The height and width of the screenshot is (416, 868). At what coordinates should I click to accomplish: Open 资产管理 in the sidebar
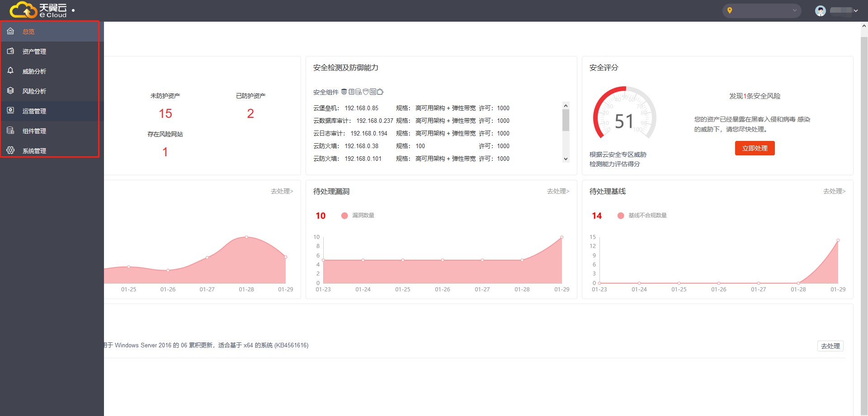point(34,51)
